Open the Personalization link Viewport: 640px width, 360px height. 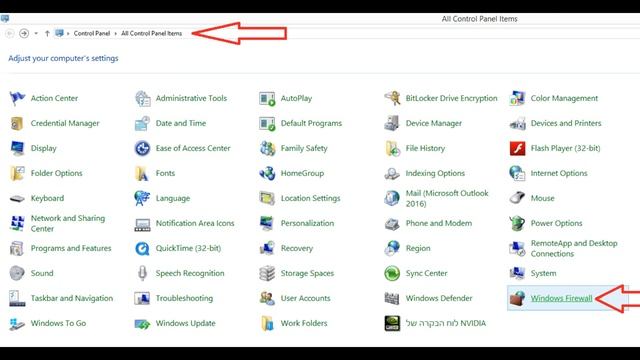[x=307, y=223]
